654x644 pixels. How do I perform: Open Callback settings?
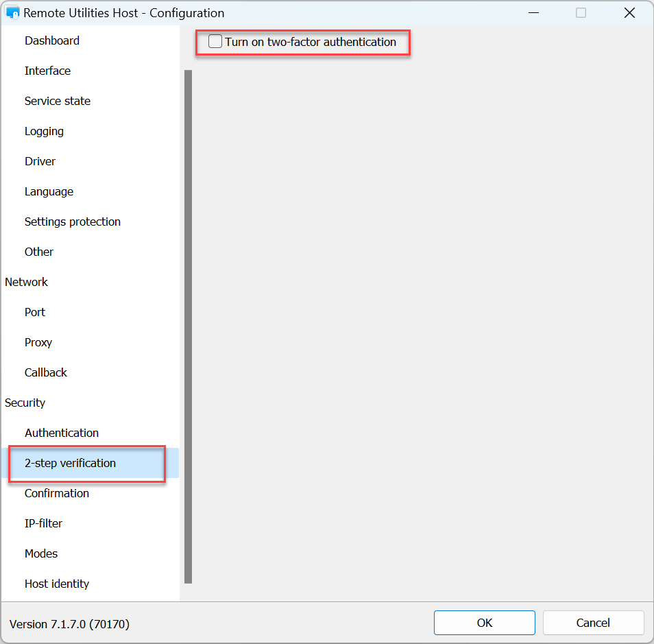point(46,372)
